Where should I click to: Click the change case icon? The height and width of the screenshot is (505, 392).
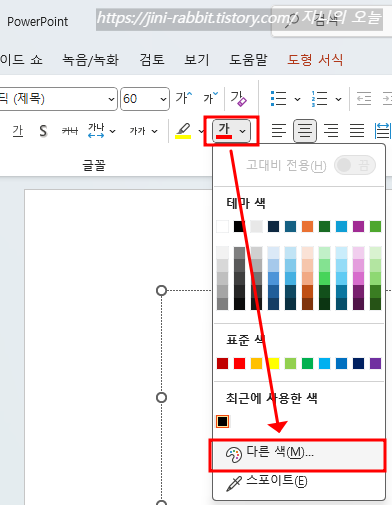click(x=138, y=131)
